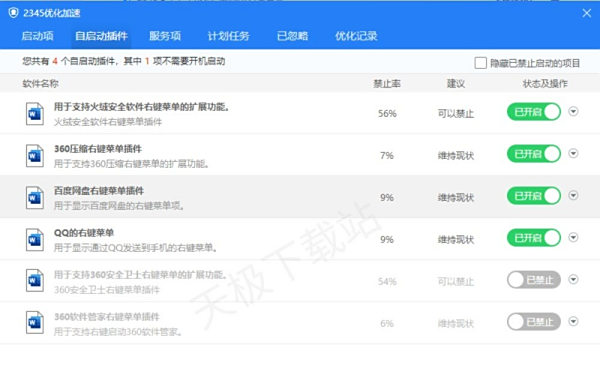This screenshot has height=375, width=600.
Task: Click the 56% 禁止率 value
Action: coord(387,114)
